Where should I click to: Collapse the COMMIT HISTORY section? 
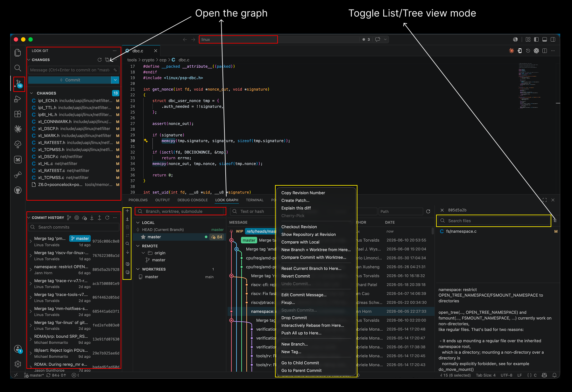tap(29, 218)
